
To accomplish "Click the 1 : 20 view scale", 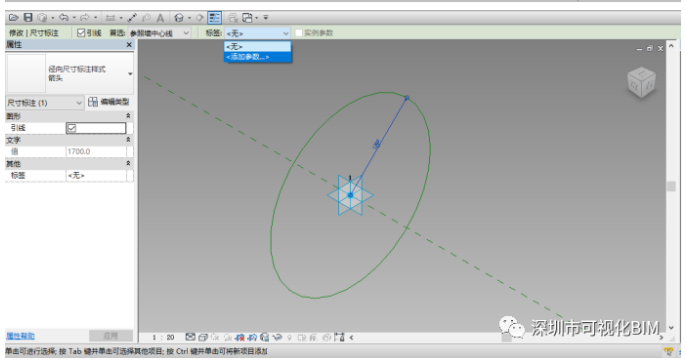I will [163, 337].
